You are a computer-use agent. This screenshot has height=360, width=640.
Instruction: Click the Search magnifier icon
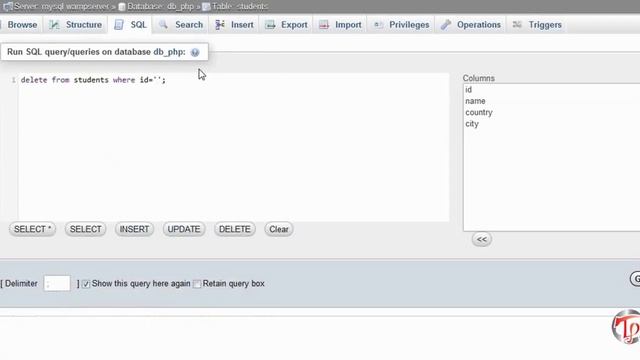click(x=163, y=24)
